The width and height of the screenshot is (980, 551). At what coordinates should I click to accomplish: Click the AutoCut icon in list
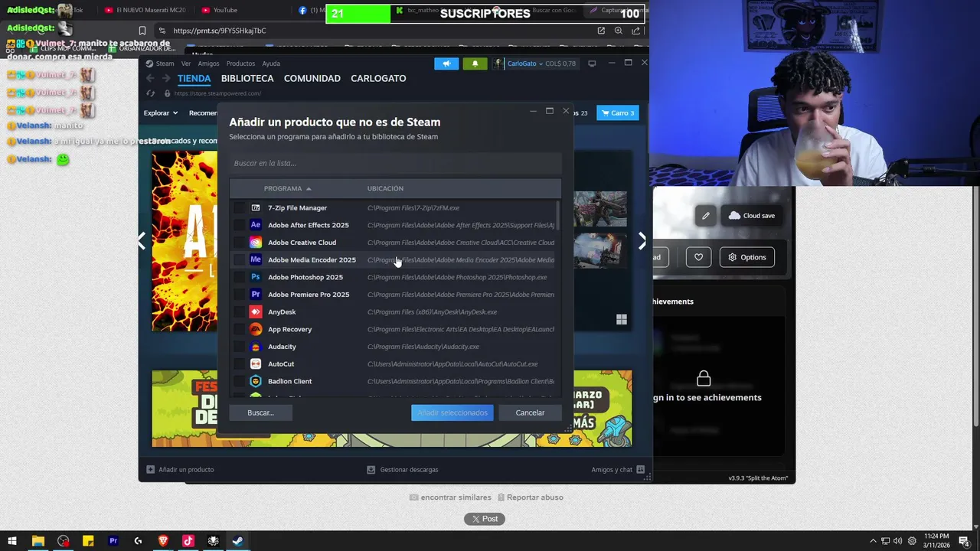(x=256, y=364)
